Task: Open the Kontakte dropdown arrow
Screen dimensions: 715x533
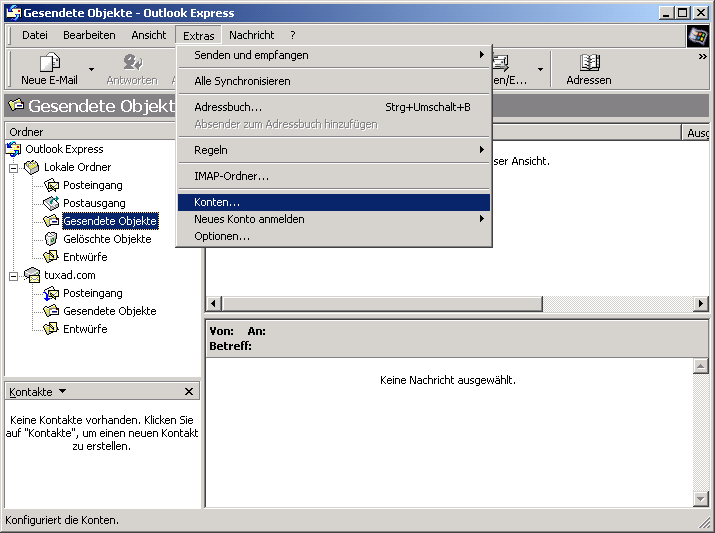Action: [x=62, y=391]
